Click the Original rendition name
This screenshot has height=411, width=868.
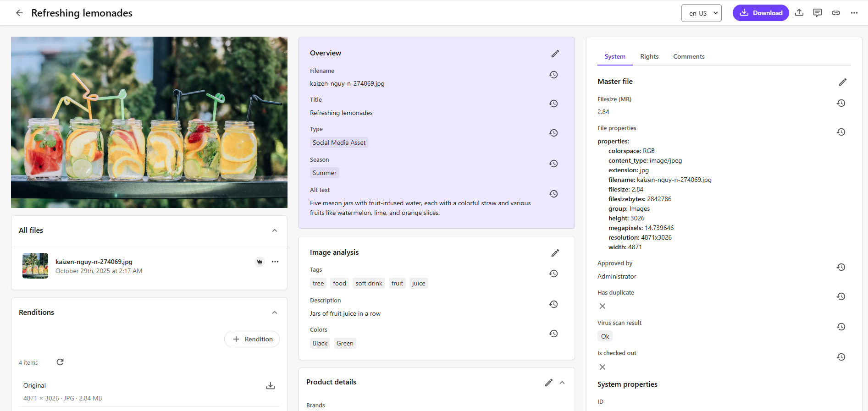click(x=34, y=385)
